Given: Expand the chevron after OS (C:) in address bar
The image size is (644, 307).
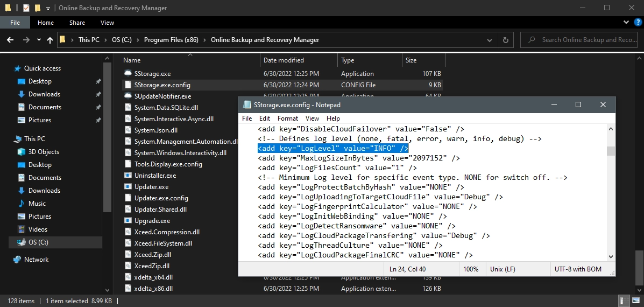Looking at the screenshot, I should (138, 40).
